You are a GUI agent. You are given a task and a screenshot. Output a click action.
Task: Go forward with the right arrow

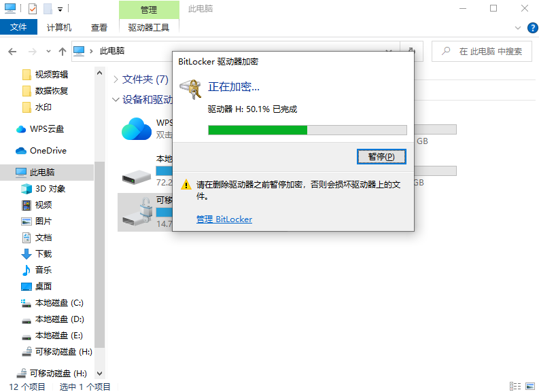[33, 52]
